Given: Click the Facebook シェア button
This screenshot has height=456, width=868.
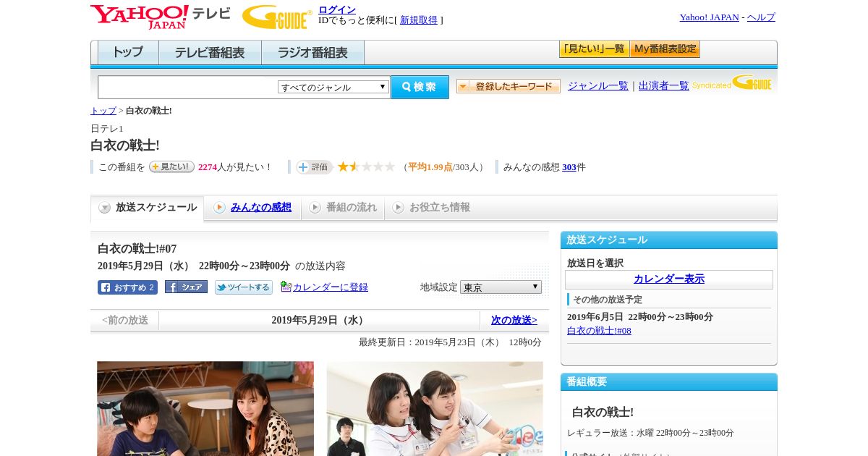Looking at the screenshot, I should pos(186,287).
